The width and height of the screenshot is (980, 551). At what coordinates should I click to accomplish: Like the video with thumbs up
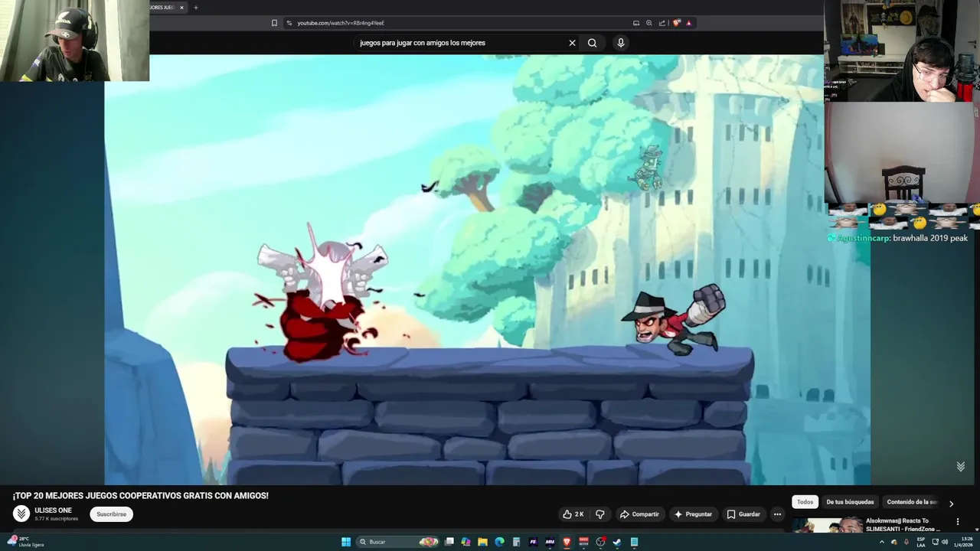pyautogui.click(x=573, y=514)
